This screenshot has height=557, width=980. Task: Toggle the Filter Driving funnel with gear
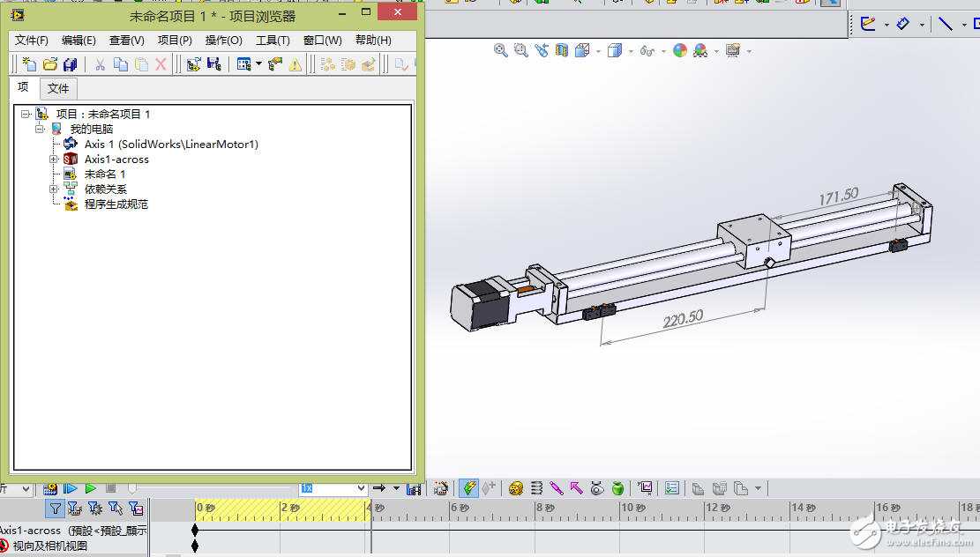[95, 509]
